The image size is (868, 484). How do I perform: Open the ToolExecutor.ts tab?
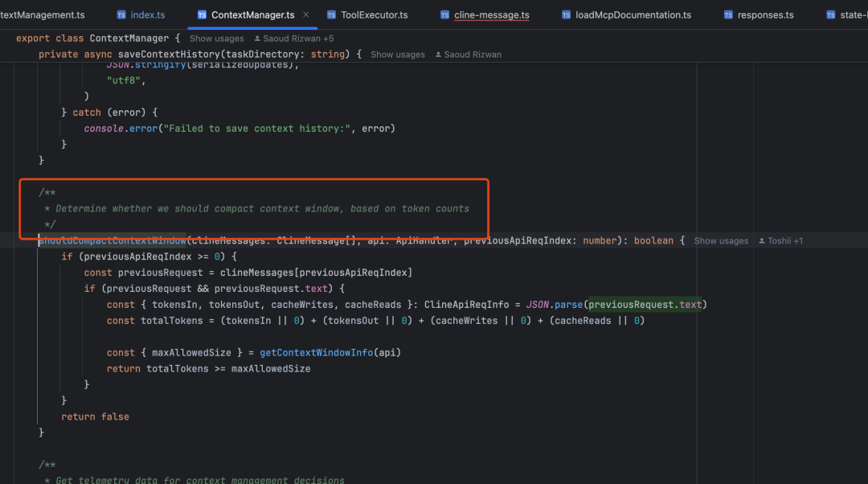tap(367, 15)
